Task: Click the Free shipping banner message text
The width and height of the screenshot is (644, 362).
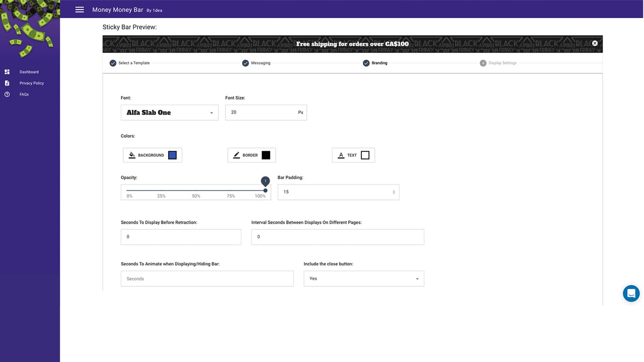Action: coord(352,44)
